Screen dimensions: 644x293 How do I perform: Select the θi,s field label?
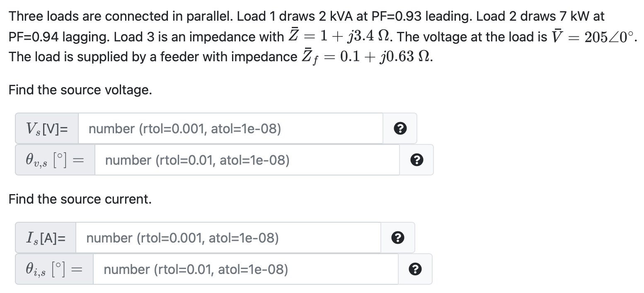point(54,269)
